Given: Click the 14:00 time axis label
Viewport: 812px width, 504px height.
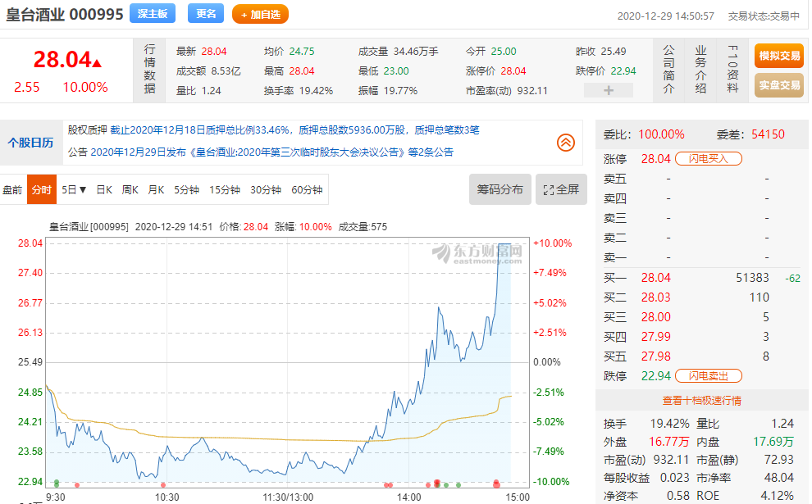Looking at the screenshot, I should pos(408,497).
